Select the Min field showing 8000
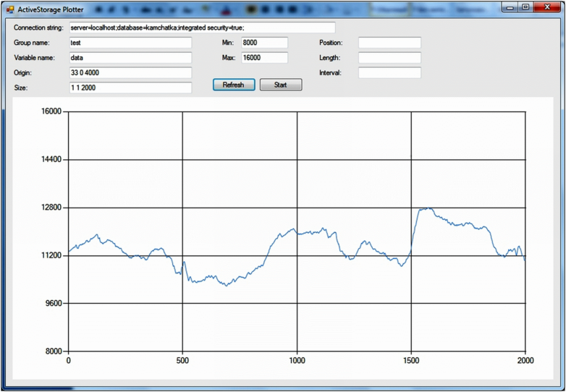 point(265,43)
